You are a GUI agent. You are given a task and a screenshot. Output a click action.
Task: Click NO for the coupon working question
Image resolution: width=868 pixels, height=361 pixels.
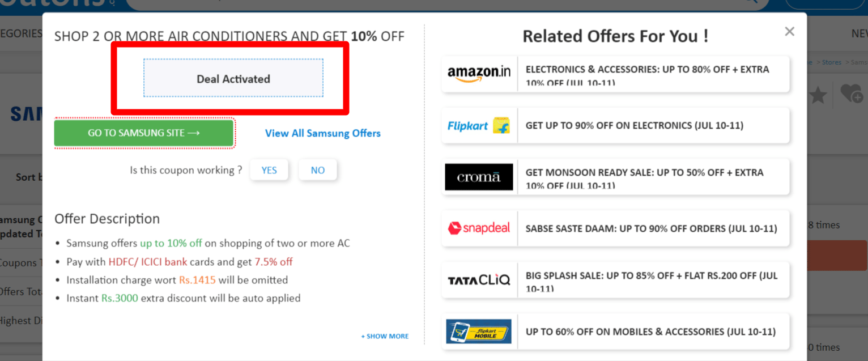click(318, 169)
